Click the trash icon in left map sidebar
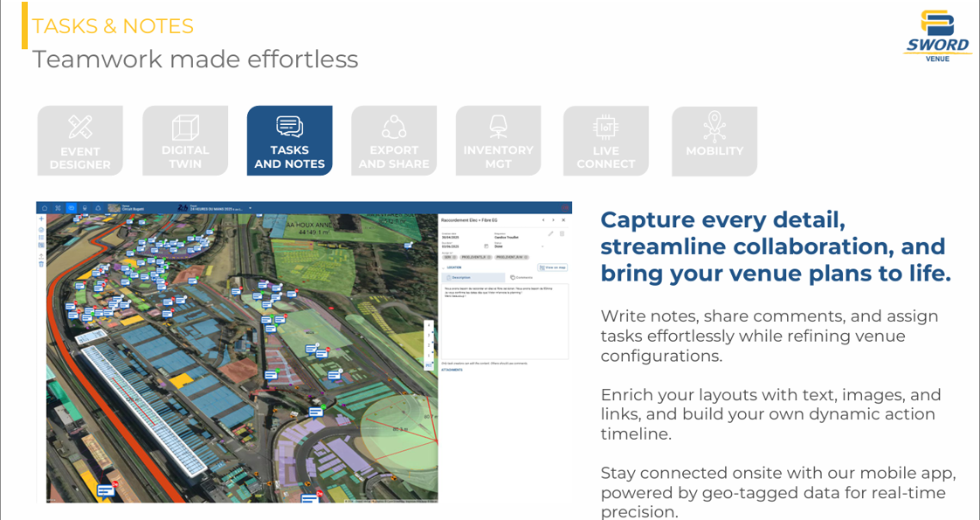This screenshot has height=520, width=980. click(x=41, y=265)
